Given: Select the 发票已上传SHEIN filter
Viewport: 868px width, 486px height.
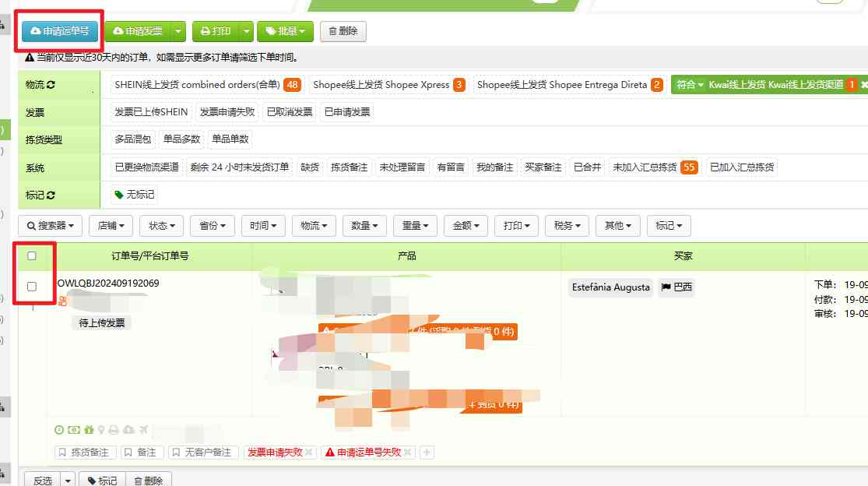Looking at the screenshot, I should tap(153, 111).
